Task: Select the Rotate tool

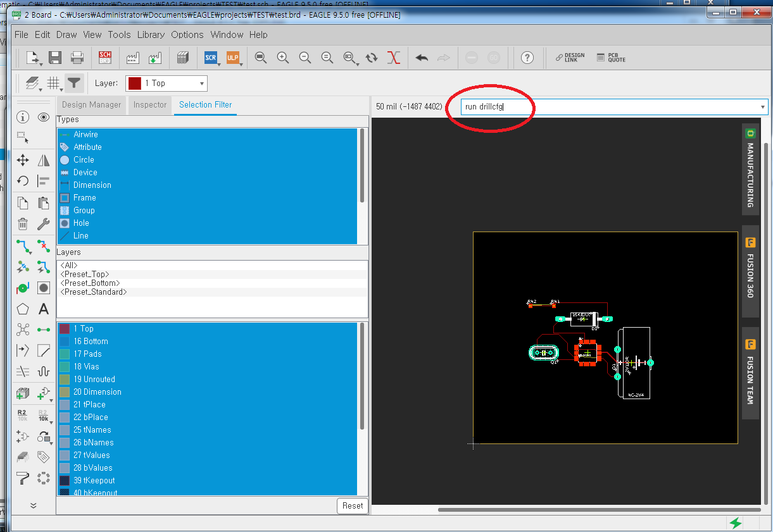Action: click(23, 181)
